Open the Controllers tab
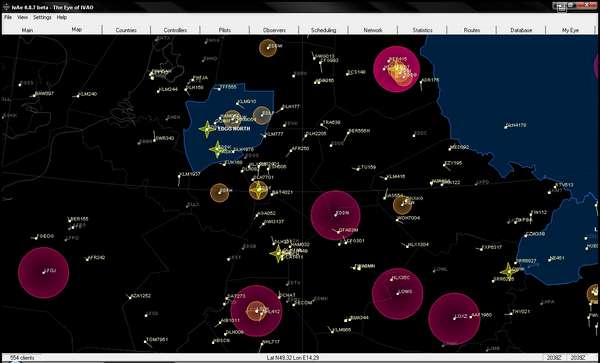600x363 pixels. coord(175,30)
